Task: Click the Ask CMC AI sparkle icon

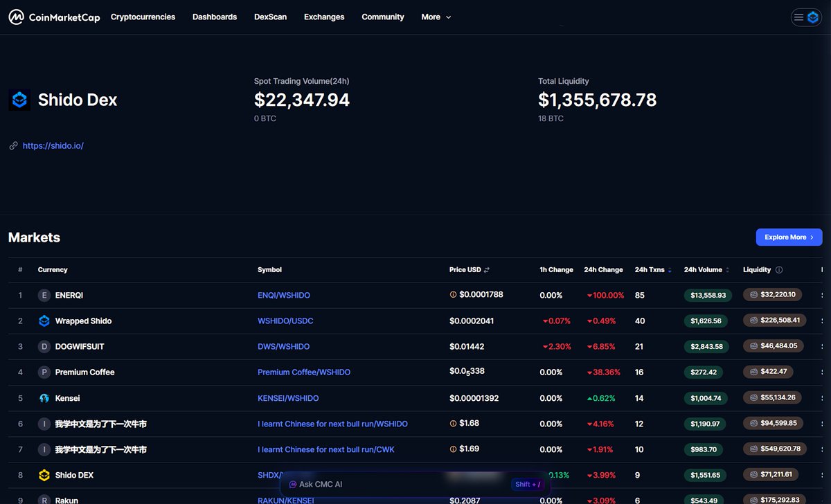Action: pos(293,485)
